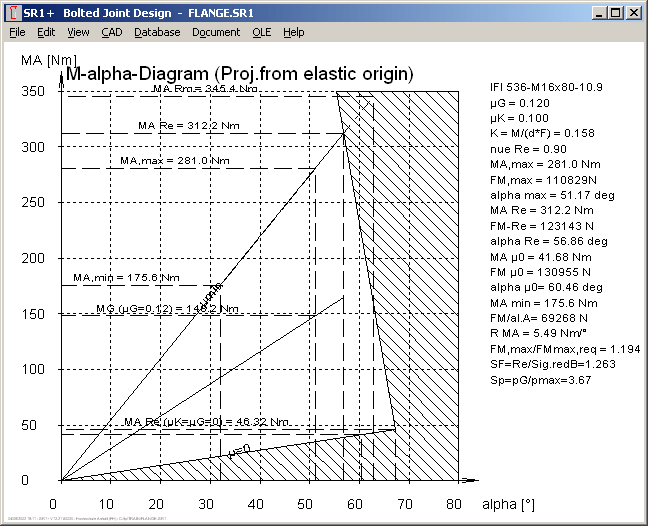Click the MA [Nm] axis label
The width and height of the screenshot is (648, 526).
click(x=48, y=60)
